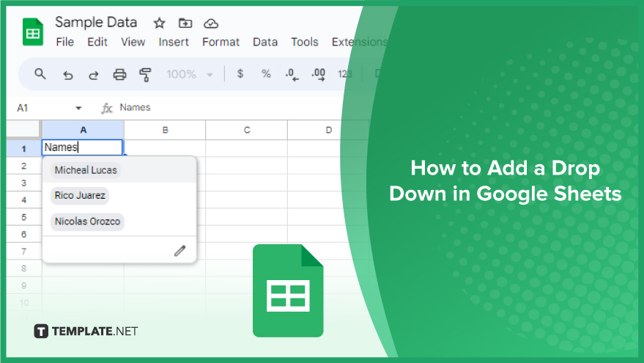The width and height of the screenshot is (644, 363).
Task: Open the File menu
Action: tap(65, 42)
